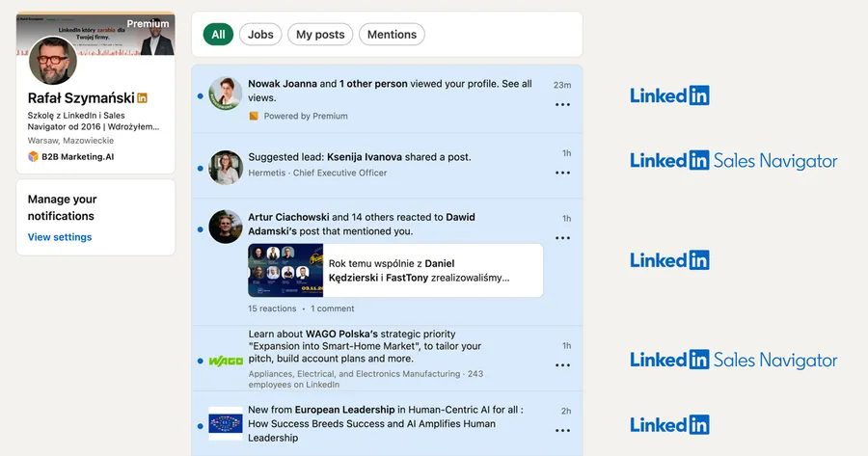Click the gold LinkedIn Premium badge by name

pyautogui.click(x=143, y=98)
